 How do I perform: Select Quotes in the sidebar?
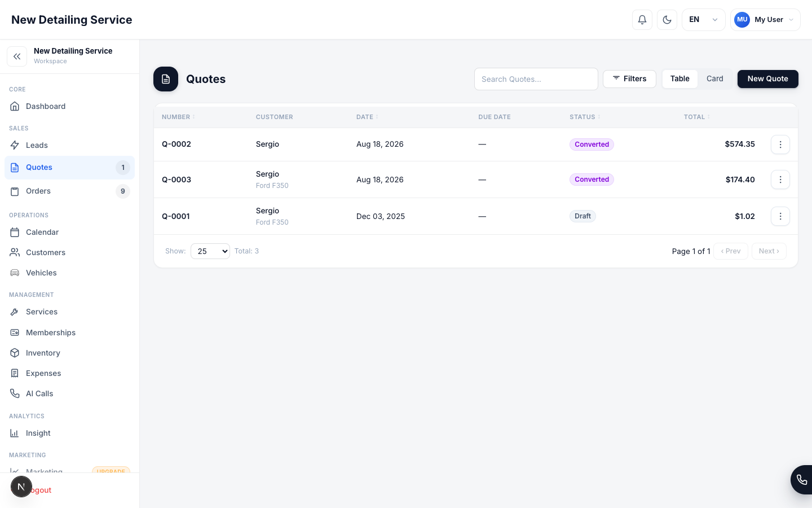coord(70,168)
